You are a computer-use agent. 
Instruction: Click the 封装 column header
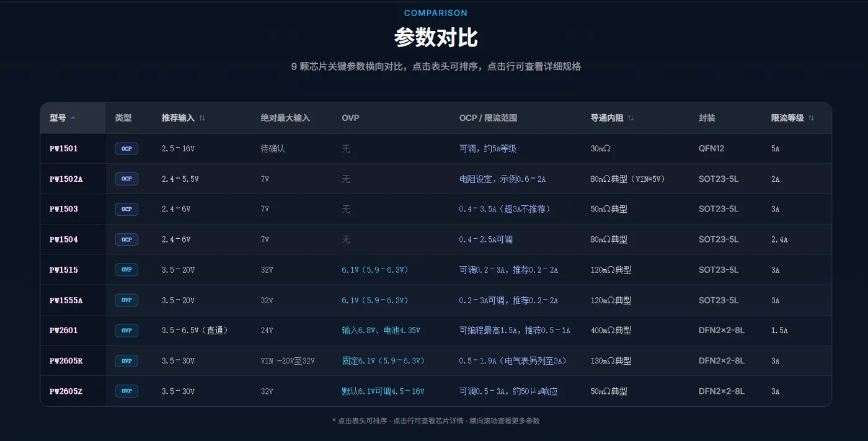pyautogui.click(x=707, y=118)
